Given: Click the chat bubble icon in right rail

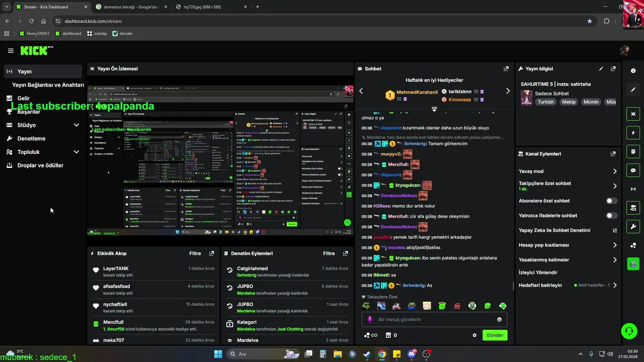Looking at the screenshot, I should click(x=633, y=170).
